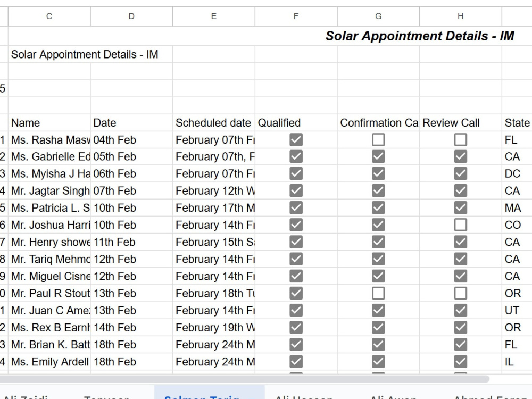Select the 'Ms. Gabrielle Ed' name cell

pyautogui.click(x=49, y=157)
